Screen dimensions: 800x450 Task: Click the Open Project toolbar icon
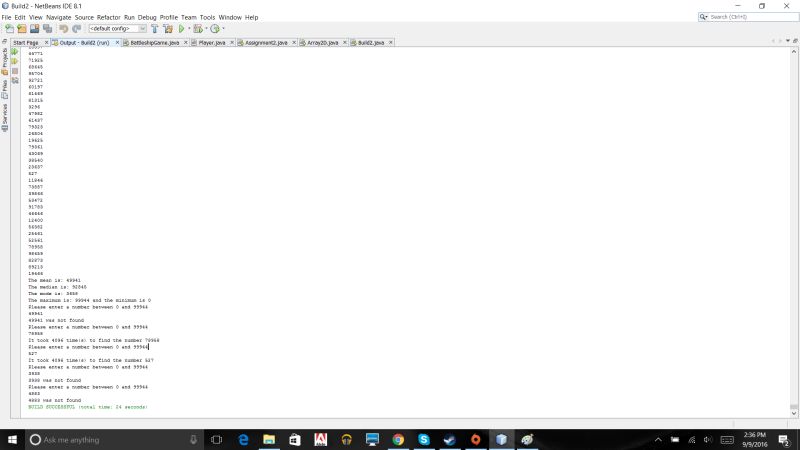click(x=35, y=29)
